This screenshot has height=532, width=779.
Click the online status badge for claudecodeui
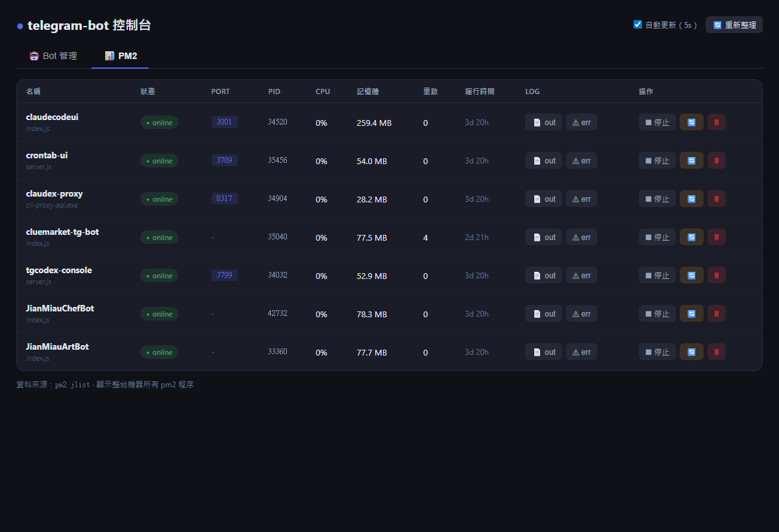click(x=159, y=122)
